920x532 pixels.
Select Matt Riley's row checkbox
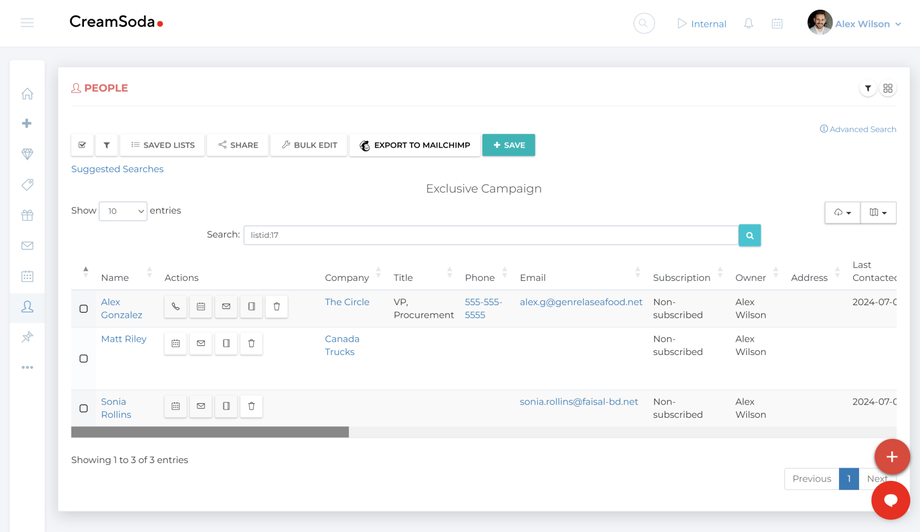(83, 358)
